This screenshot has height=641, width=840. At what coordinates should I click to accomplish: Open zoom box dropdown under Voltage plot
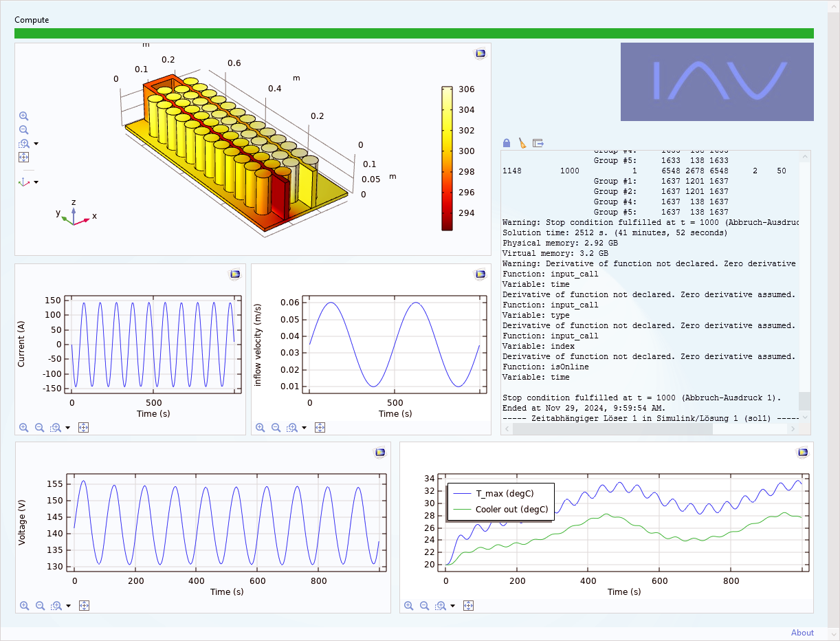68,606
